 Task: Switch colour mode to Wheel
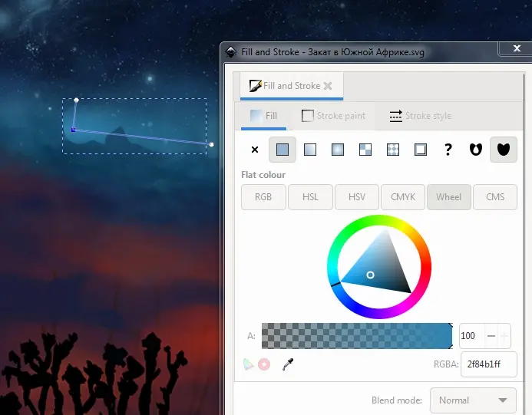449,197
